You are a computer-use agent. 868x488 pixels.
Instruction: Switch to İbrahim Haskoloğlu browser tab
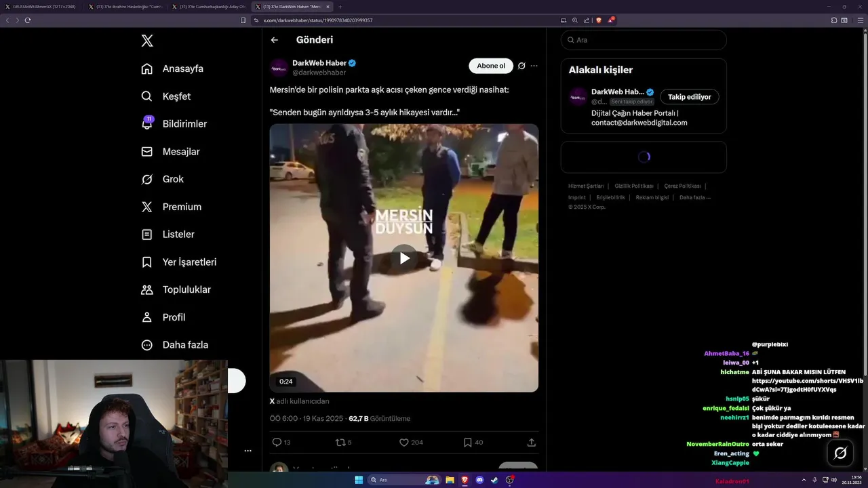tap(125, 6)
